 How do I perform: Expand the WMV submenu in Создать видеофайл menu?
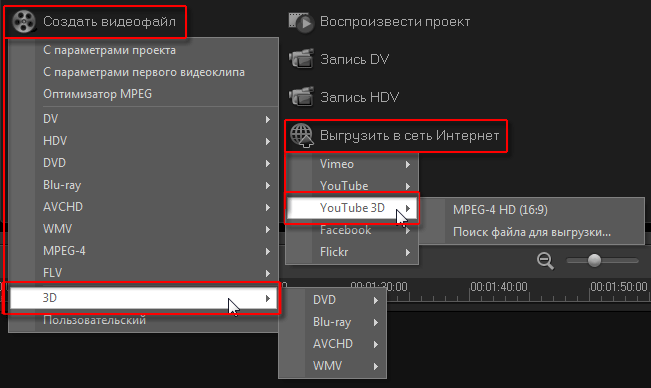143,229
